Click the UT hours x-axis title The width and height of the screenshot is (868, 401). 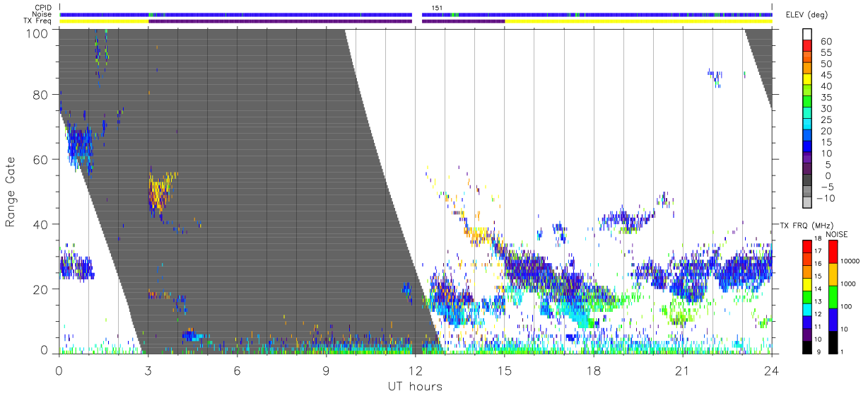[415, 386]
